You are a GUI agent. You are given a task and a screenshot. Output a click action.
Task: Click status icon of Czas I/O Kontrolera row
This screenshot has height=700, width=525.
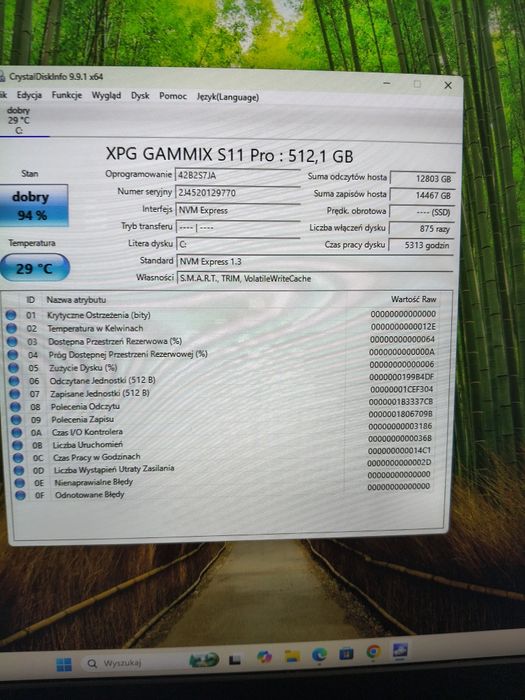pyautogui.click(x=17, y=433)
